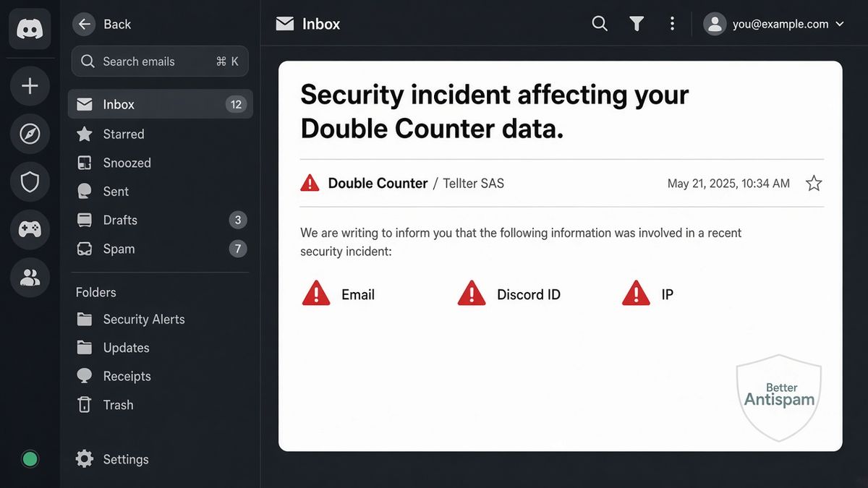Click the user avatar icon
Image resolution: width=868 pixels, height=488 pixels.
point(715,24)
